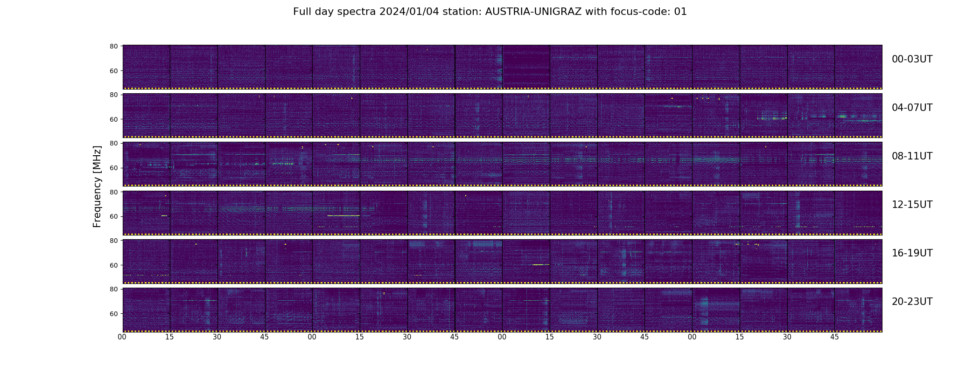Click the "60" tick of the 08-11UT row

[x=113, y=168]
